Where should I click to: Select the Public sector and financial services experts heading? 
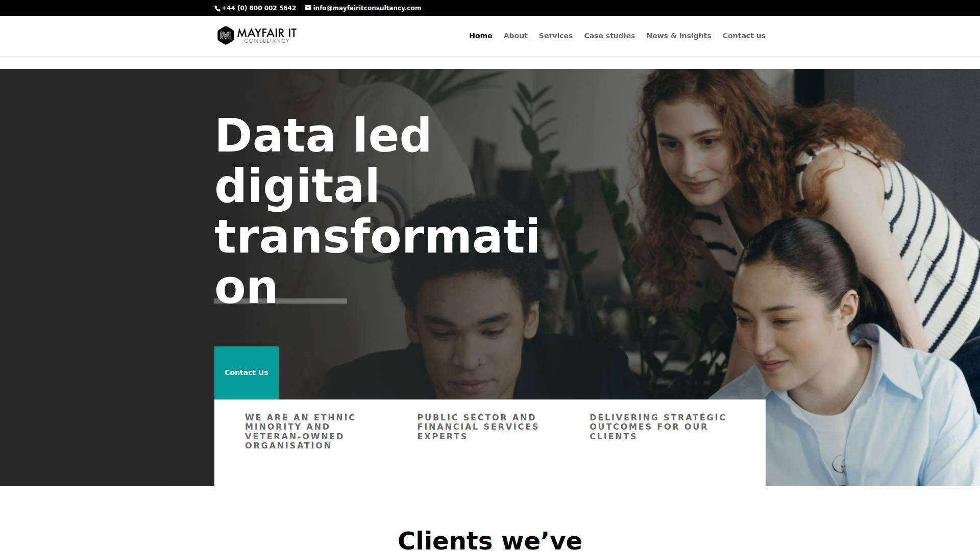[478, 427]
